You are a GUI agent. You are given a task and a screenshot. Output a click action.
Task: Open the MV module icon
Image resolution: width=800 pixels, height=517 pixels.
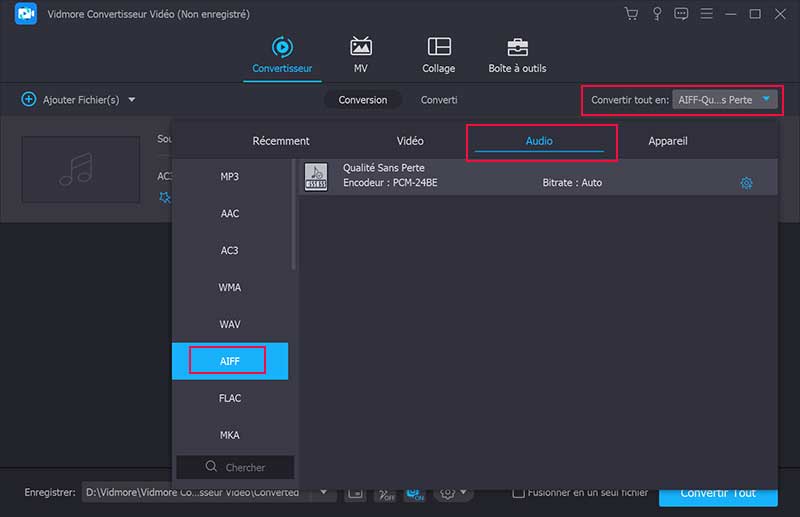tap(360, 47)
